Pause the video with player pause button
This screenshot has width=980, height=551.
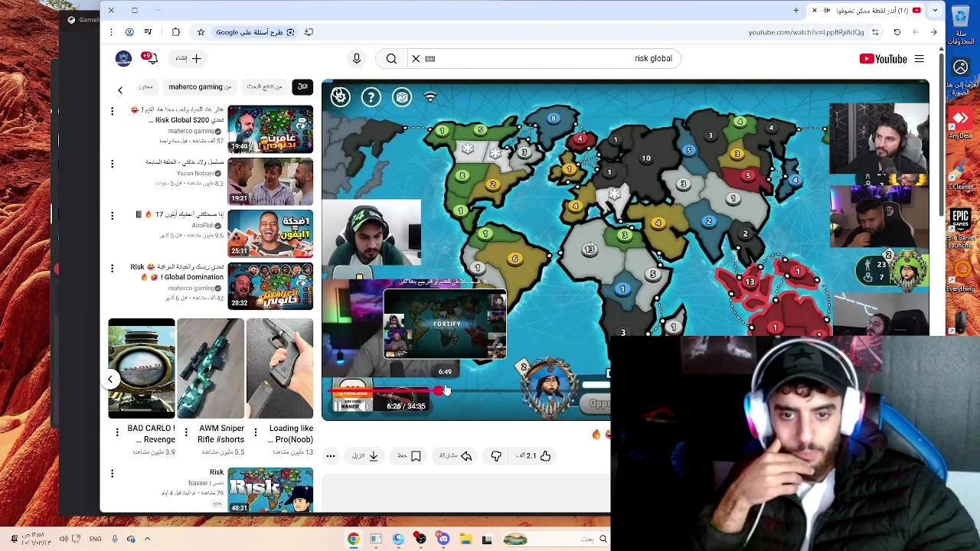click(x=338, y=406)
